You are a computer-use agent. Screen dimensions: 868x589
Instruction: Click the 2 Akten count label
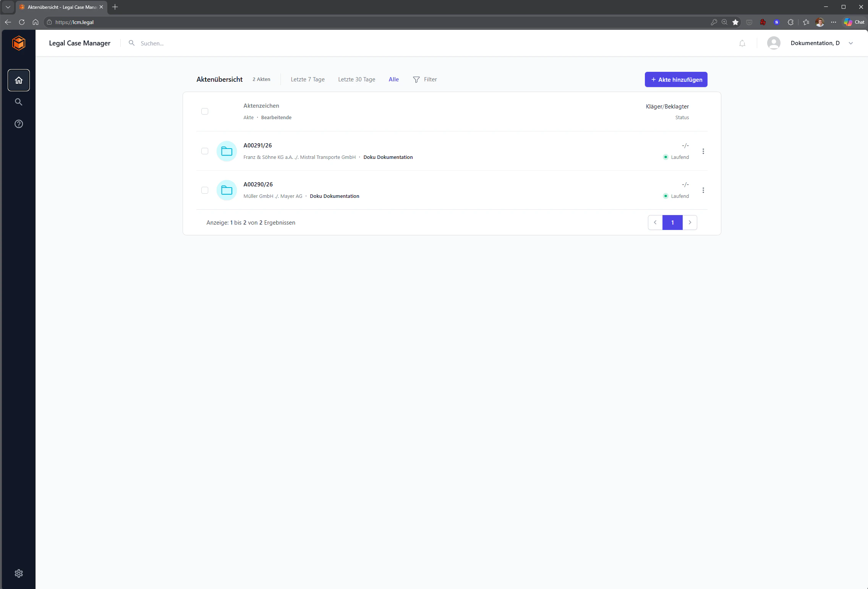point(261,79)
